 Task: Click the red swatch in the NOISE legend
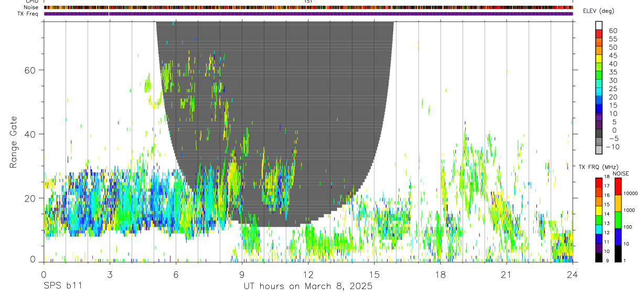coord(618,186)
